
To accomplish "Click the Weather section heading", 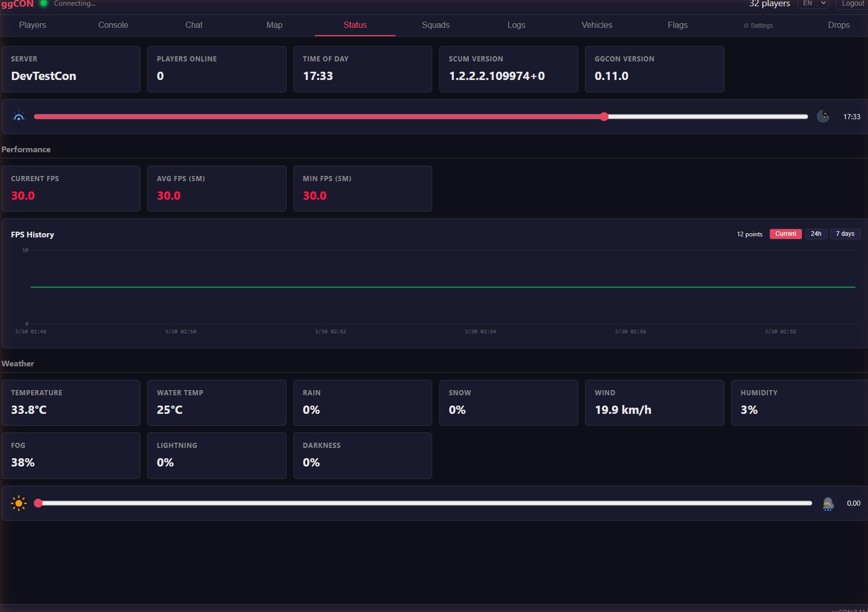I will [18, 363].
